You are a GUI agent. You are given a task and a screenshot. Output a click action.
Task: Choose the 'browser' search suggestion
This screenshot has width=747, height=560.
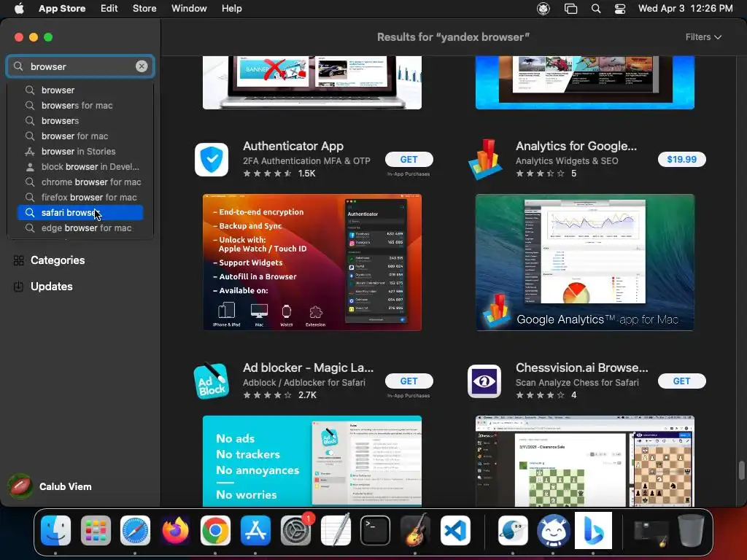pos(80,90)
